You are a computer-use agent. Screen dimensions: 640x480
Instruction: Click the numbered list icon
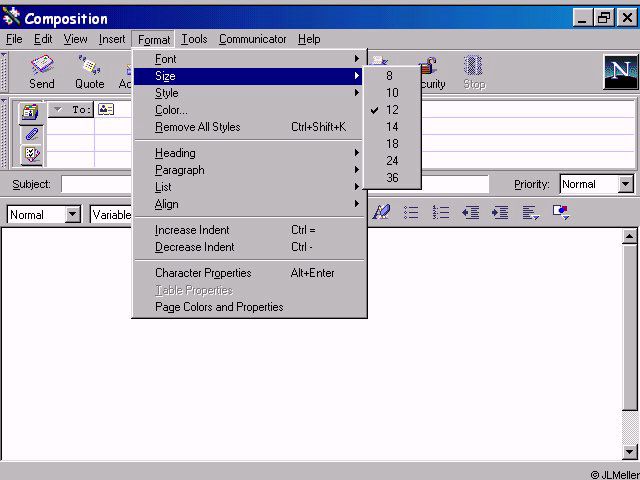click(441, 212)
